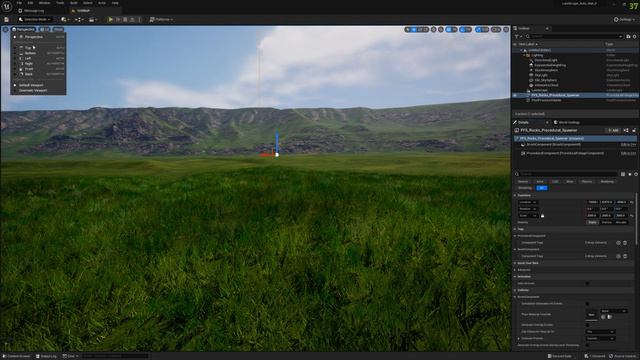Image resolution: width=640 pixels, height=360 pixels.
Task: Open the Cinematics clapper icon
Action: 93,19
